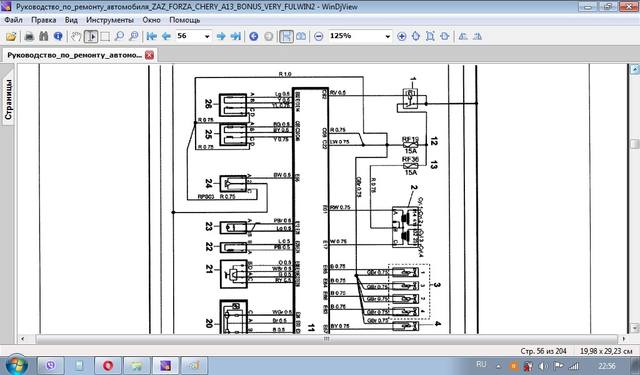Open the 125% zoom level dropdown
640x375 pixels.
point(387,36)
